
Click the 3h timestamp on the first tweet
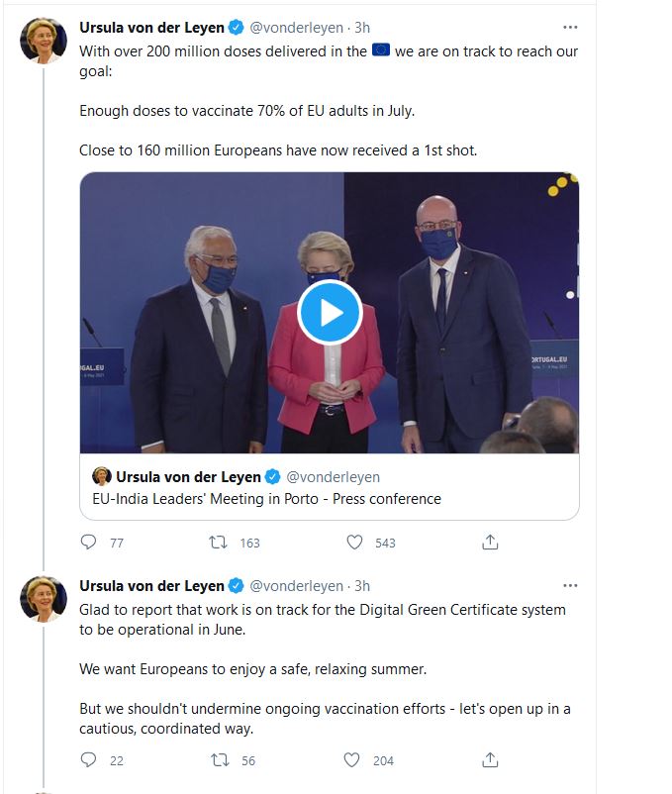(362, 28)
